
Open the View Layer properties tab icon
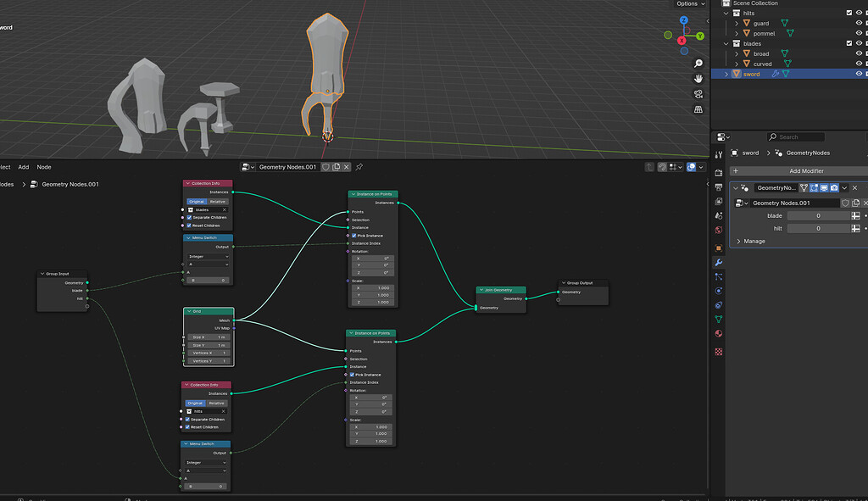(x=719, y=202)
